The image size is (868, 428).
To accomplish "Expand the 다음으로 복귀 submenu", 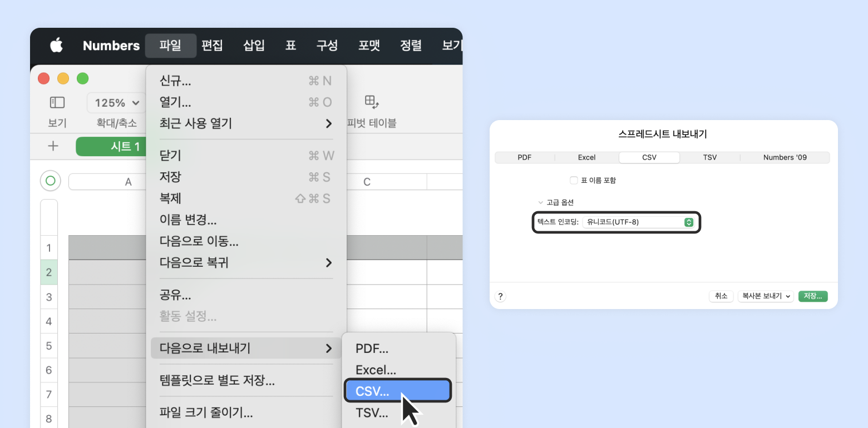I will tap(246, 262).
